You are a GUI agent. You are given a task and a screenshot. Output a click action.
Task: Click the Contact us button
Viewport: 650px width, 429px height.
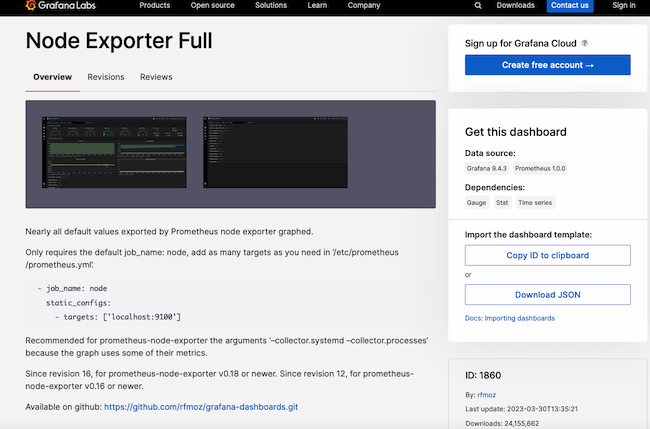[570, 6]
